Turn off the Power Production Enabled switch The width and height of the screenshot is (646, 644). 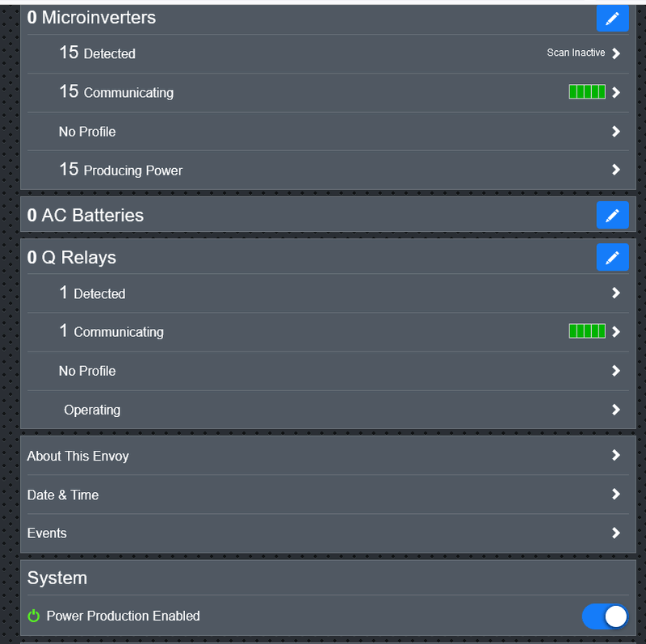[x=604, y=617]
